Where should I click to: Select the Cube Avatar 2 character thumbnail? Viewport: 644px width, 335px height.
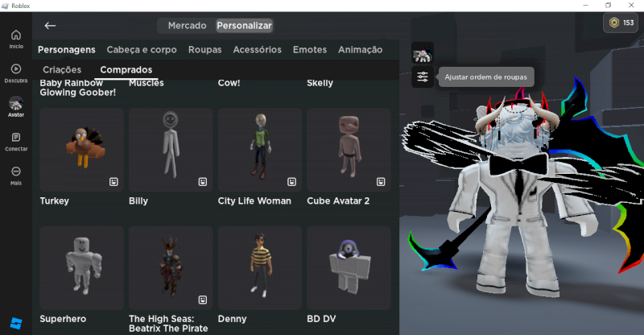pyautogui.click(x=349, y=150)
